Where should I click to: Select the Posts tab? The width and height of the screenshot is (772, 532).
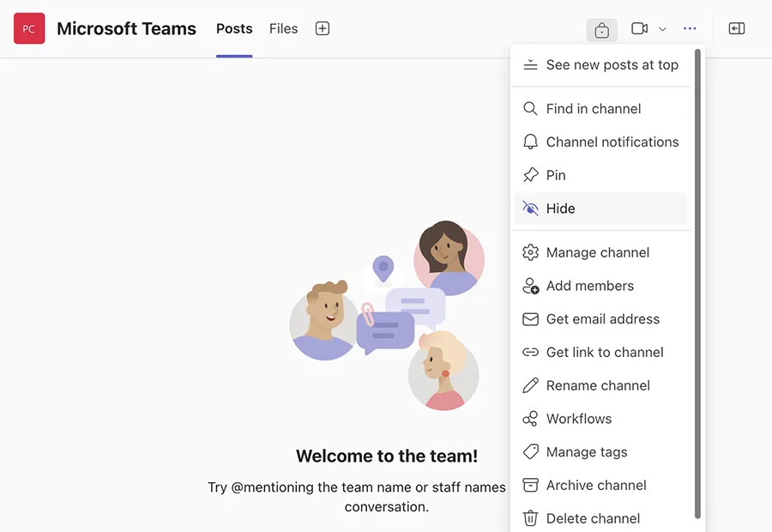(234, 29)
